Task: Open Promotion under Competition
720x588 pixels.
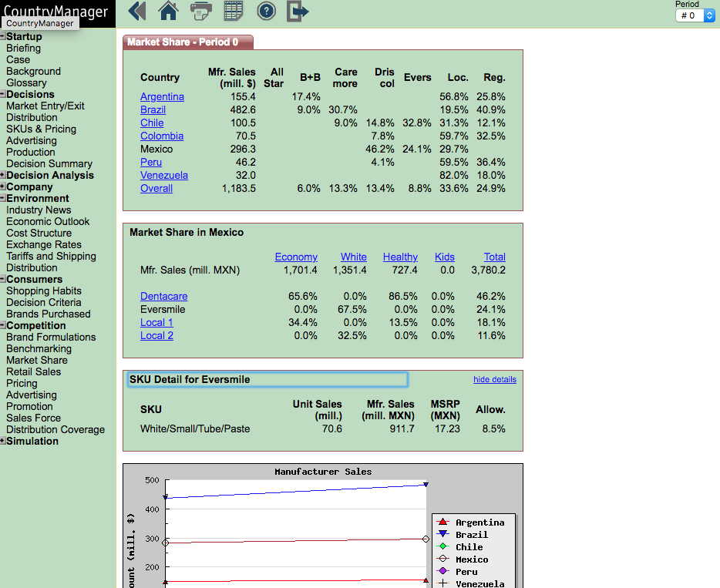Action: tap(29, 406)
